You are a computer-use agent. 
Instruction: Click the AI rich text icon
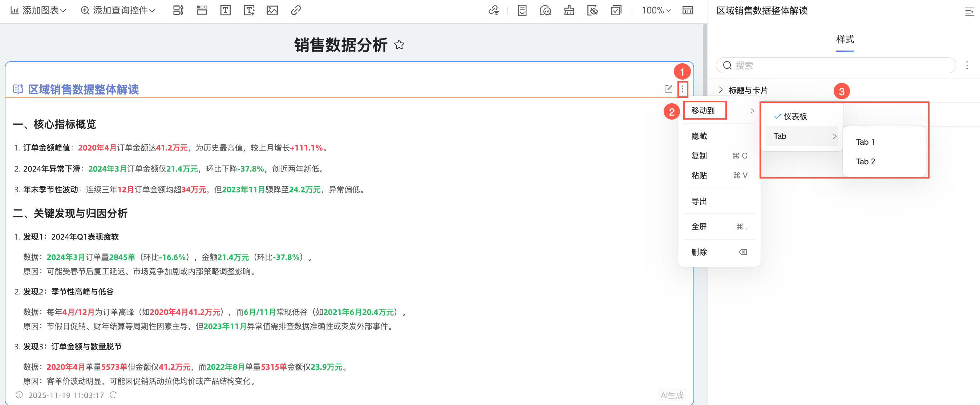tap(249, 10)
